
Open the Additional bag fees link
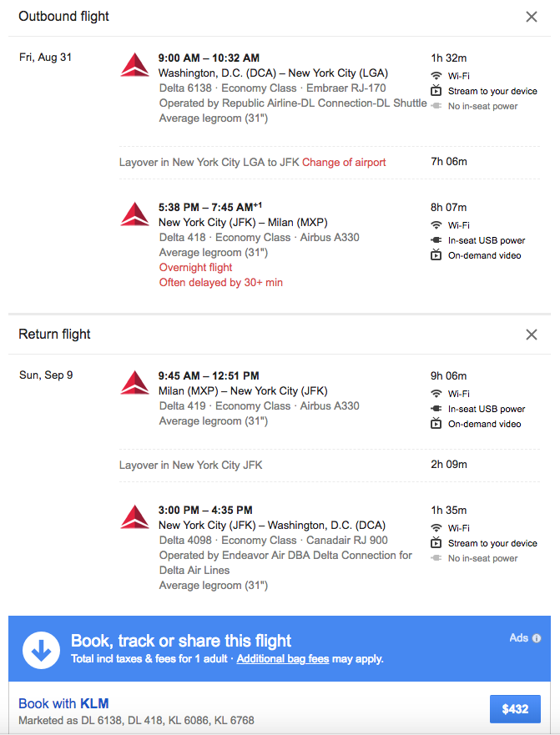(x=284, y=659)
